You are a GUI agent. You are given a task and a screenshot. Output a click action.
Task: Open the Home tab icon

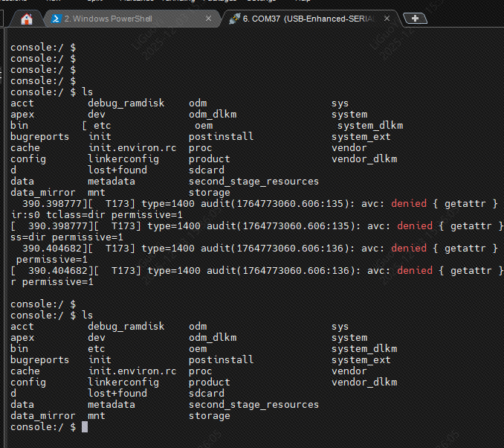[28, 19]
